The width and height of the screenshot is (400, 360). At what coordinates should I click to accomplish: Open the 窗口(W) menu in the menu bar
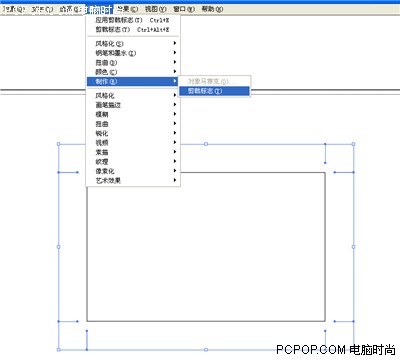click(184, 9)
